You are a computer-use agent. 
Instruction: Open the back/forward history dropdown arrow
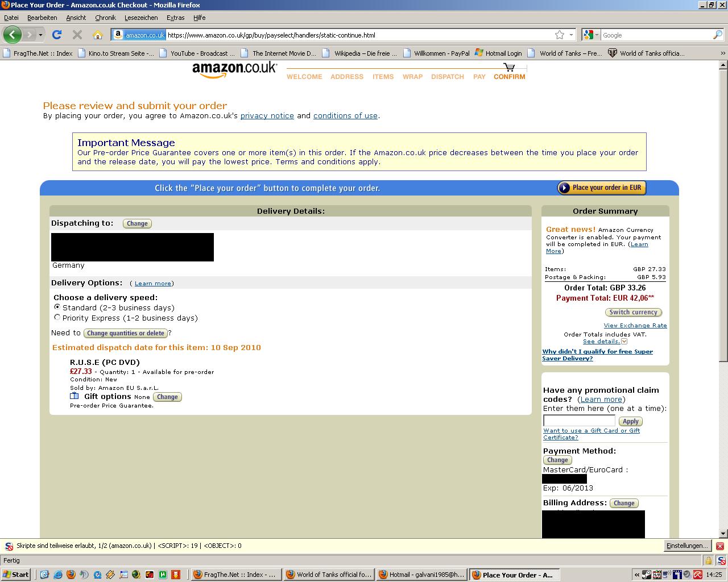tap(40, 35)
